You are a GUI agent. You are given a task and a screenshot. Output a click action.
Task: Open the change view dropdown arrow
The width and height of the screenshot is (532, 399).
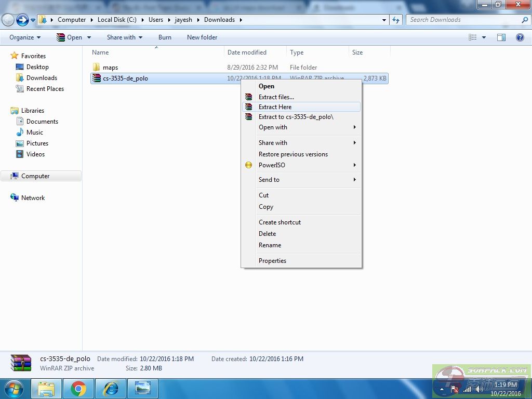484,37
